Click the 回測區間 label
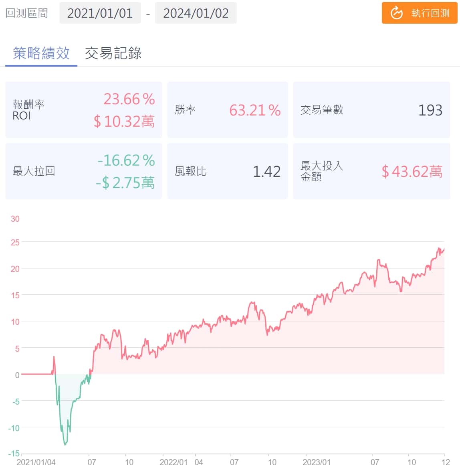 [x=27, y=13]
